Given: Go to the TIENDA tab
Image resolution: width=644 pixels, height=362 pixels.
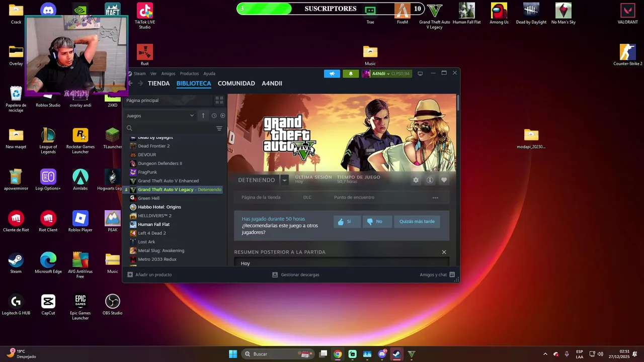Looking at the screenshot, I should pyautogui.click(x=158, y=83).
